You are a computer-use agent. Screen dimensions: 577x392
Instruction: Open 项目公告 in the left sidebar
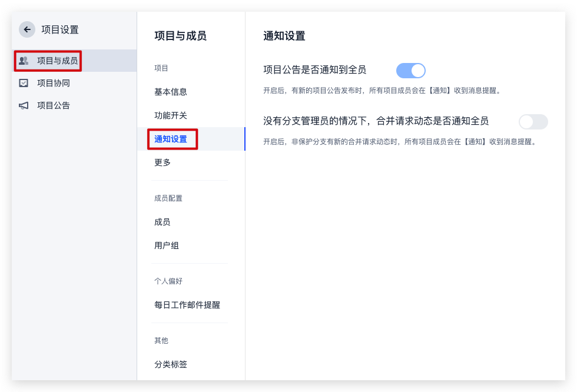tap(54, 105)
